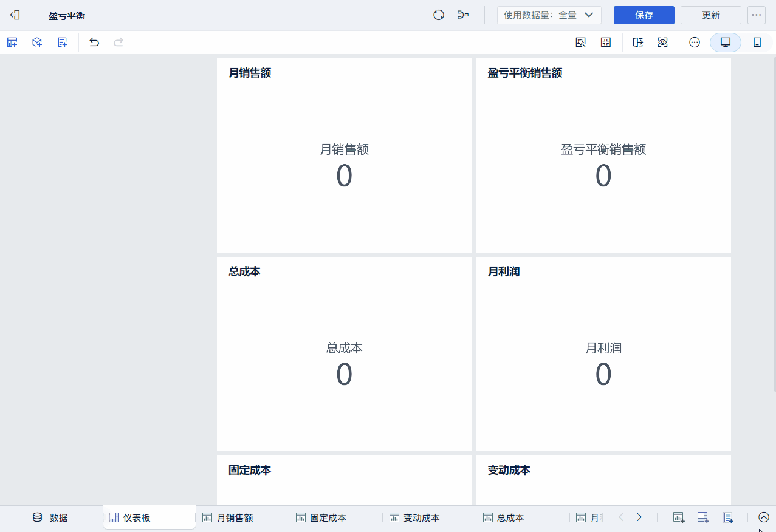The height and width of the screenshot is (532, 776).
Task: Click the circled ellipsis toolbar icon
Action: click(x=695, y=43)
